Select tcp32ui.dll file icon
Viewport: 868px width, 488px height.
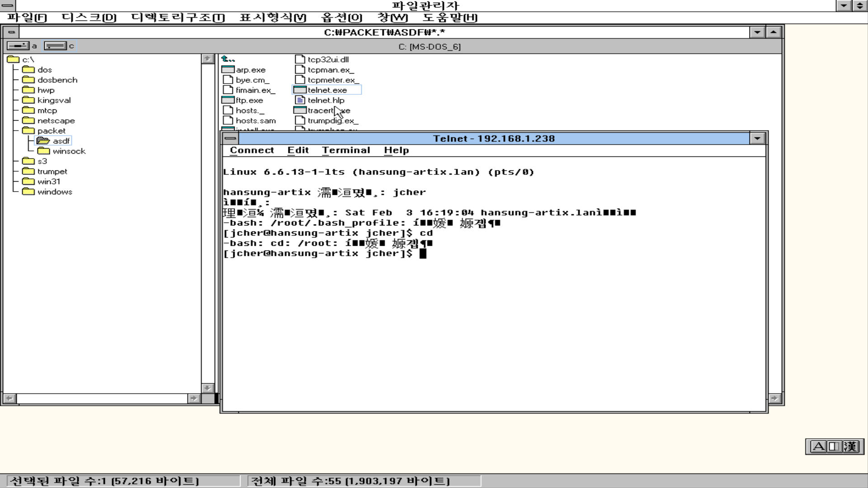(300, 59)
